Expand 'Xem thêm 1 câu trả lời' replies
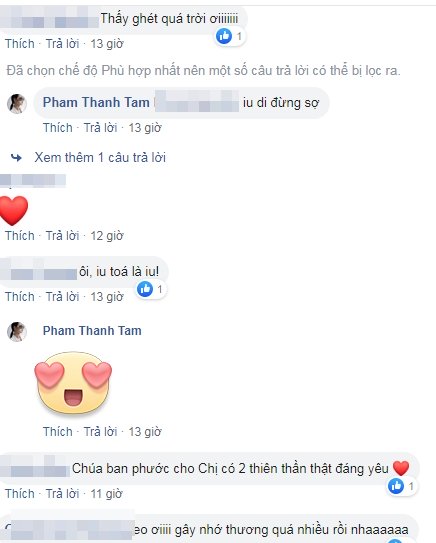Viewport: 436px width, 543px height. [x=100, y=158]
